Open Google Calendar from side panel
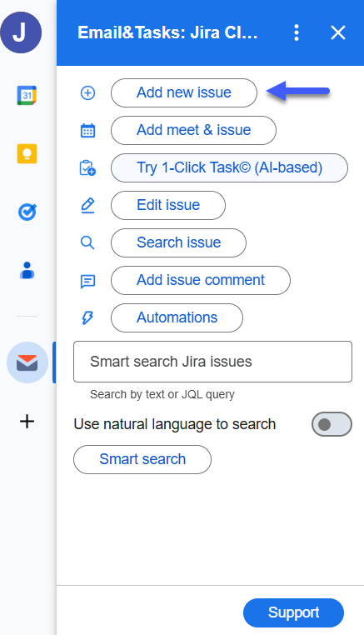 27,96
